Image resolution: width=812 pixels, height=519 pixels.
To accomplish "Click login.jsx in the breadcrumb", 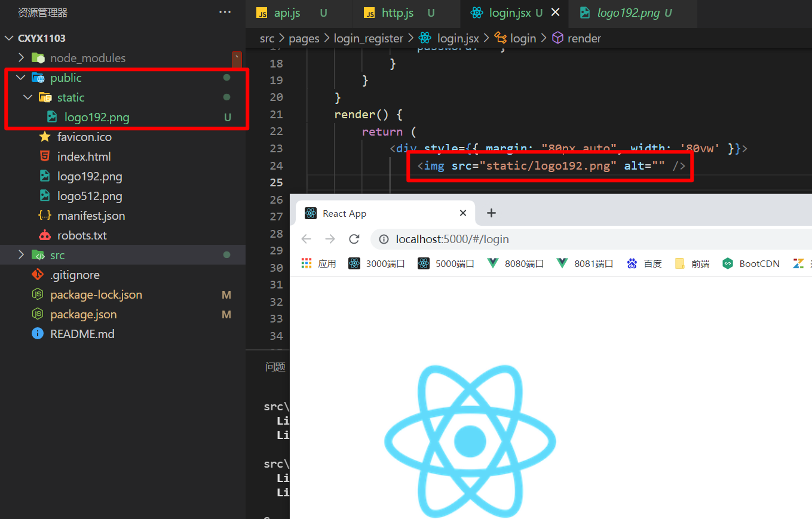I will (x=458, y=38).
